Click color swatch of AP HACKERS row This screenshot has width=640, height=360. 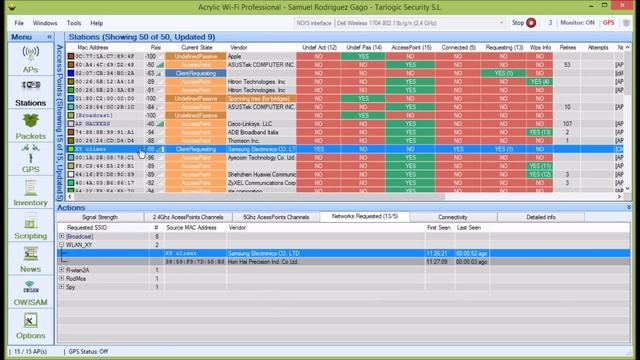[x=71, y=124]
